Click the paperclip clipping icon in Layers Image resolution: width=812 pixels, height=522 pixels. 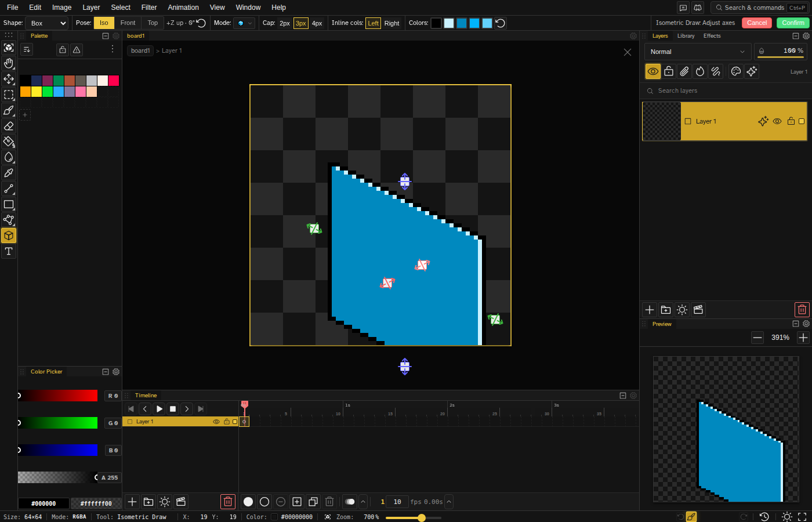(684, 71)
